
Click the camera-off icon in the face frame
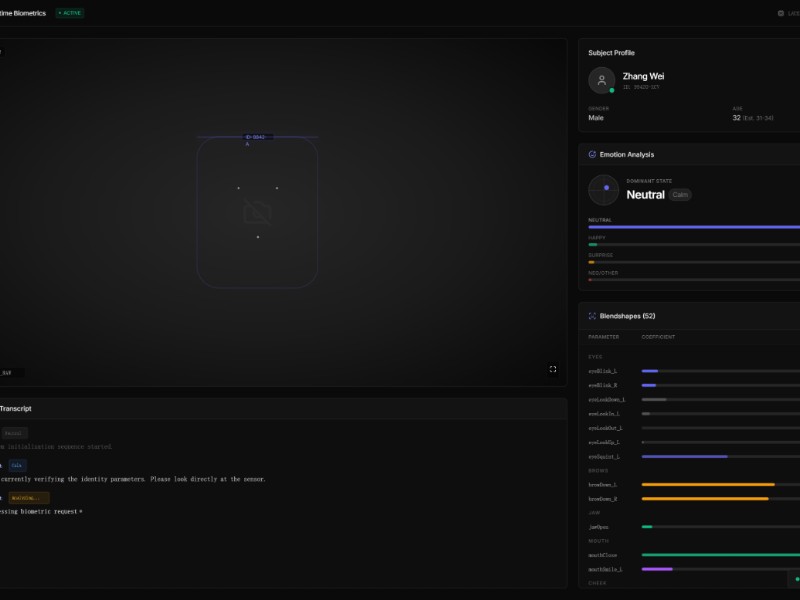tap(257, 212)
